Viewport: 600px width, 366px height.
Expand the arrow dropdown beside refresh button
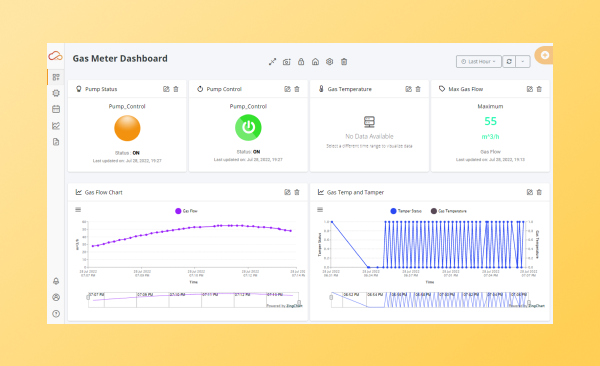(523, 61)
